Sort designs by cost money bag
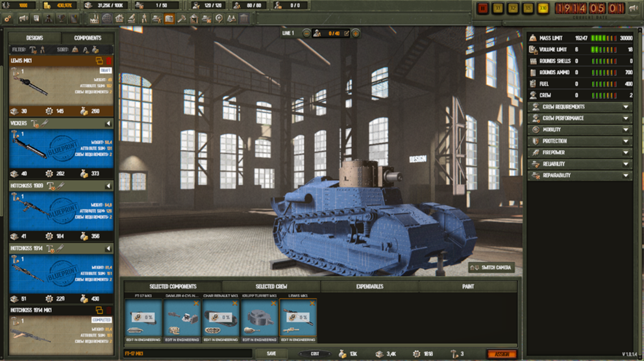This screenshot has width=644, height=361. click(x=95, y=50)
